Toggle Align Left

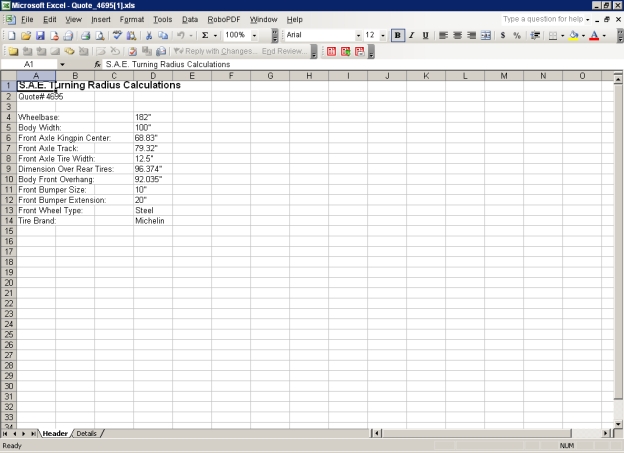443,36
